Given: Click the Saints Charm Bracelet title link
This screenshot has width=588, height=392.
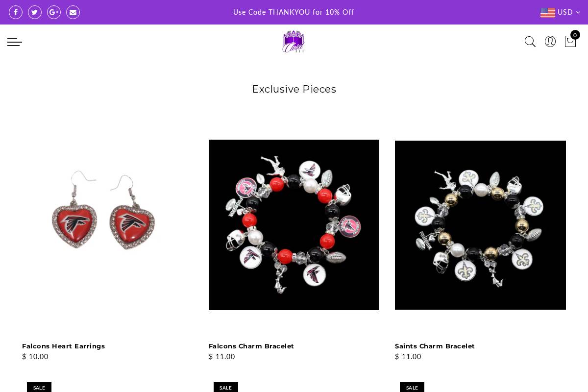Looking at the screenshot, I should [435, 346].
